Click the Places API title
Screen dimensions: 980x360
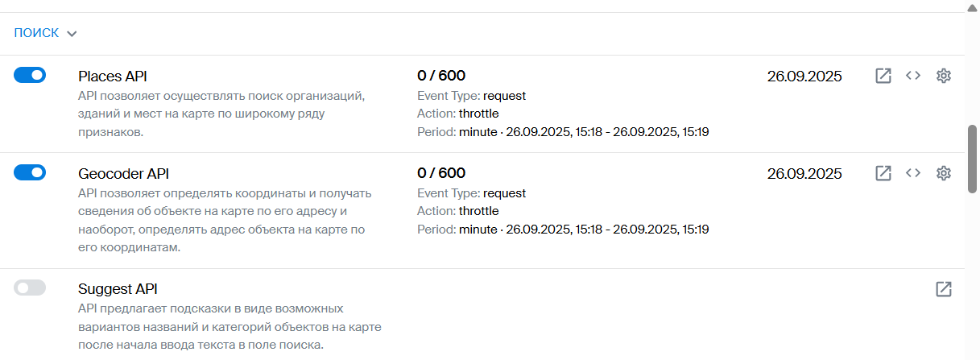tap(113, 77)
